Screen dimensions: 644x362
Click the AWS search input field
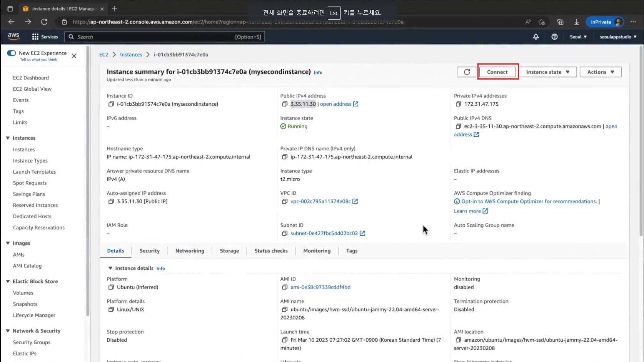[165, 37]
